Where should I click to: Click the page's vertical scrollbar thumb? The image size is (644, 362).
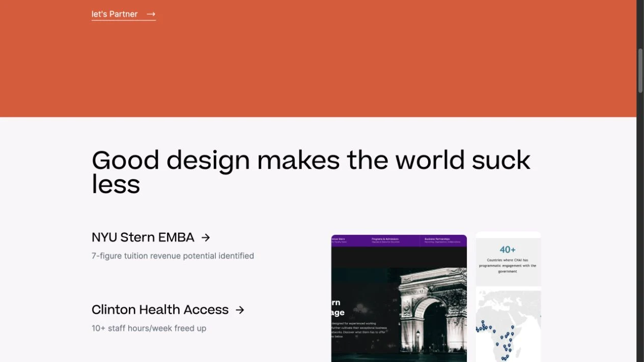tap(640, 70)
